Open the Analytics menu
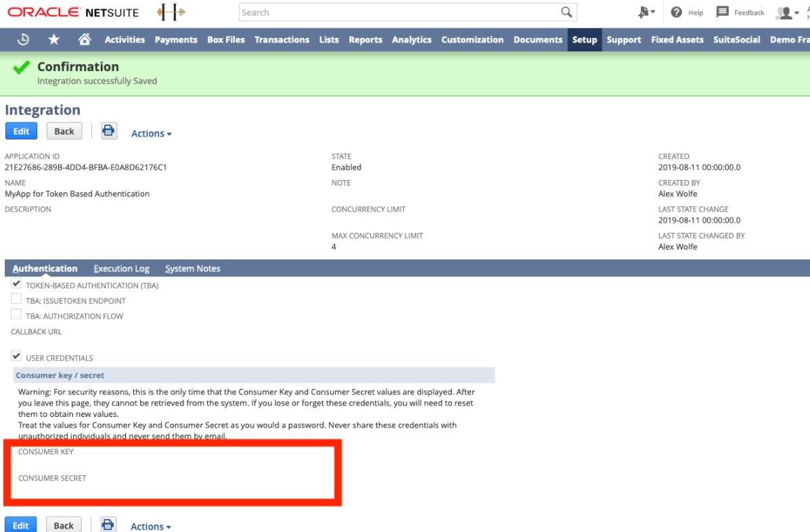This screenshot has width=810, height=532. [x=411, y=39]
